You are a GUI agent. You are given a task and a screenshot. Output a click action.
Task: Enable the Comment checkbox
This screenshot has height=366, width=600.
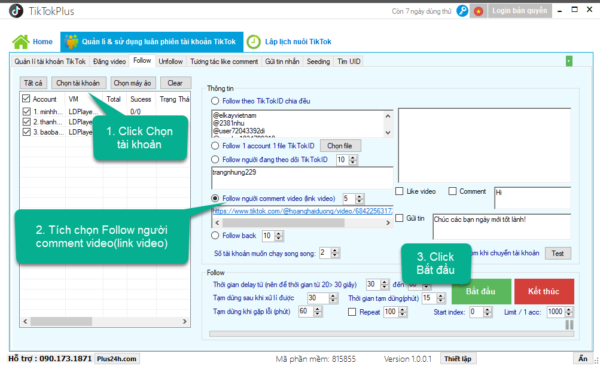pyautogui.click(x=452, y=191)
